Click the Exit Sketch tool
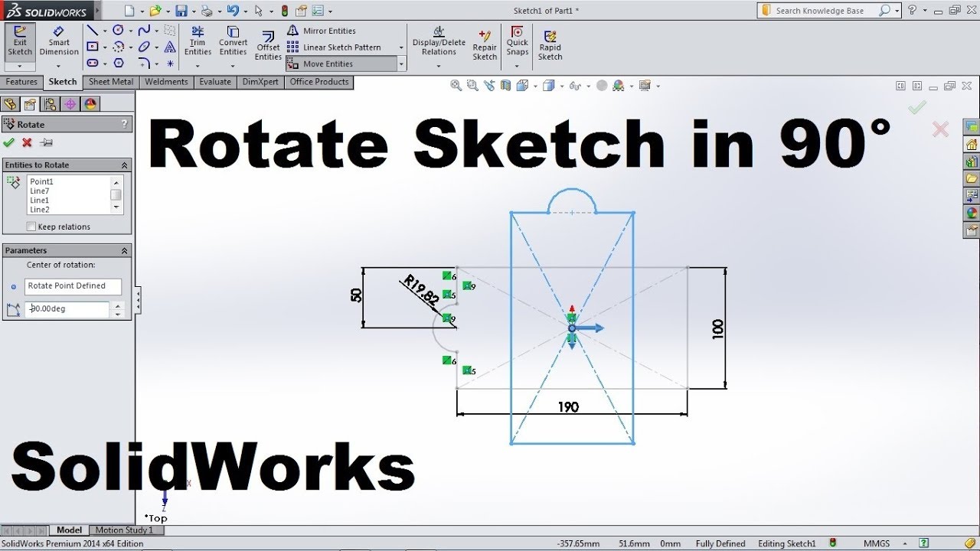 [x=20, y=41]
